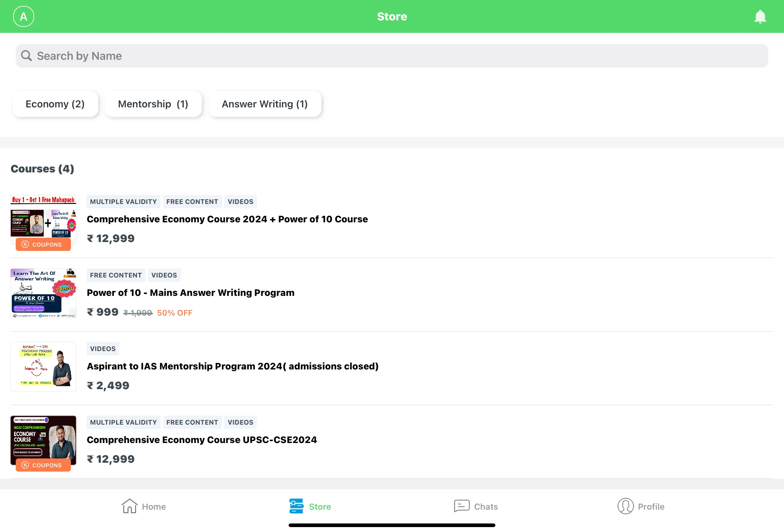Image resolution: width=784 pixels, height=532 pixels.
Task: Tap COUPONS badge on the Mahapack course
Action: pyautogui.click(x=43, y=245)
